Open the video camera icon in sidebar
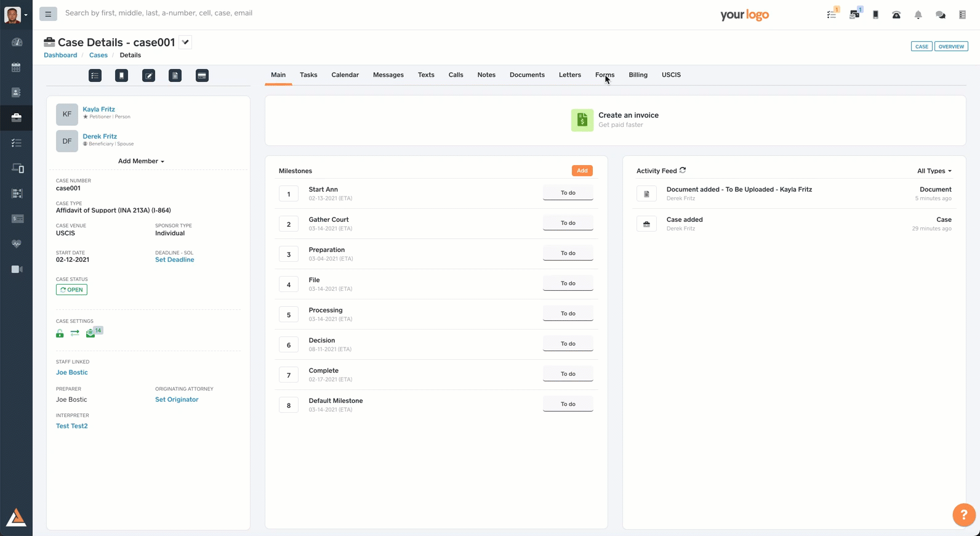Viewport: 980px width, 536px height. coord(17,269)
